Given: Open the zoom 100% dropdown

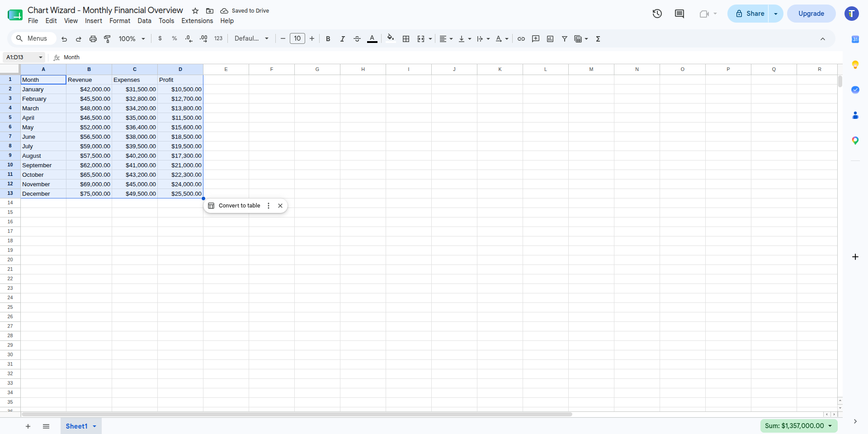Looking at the screenshot, I should 132,39.
